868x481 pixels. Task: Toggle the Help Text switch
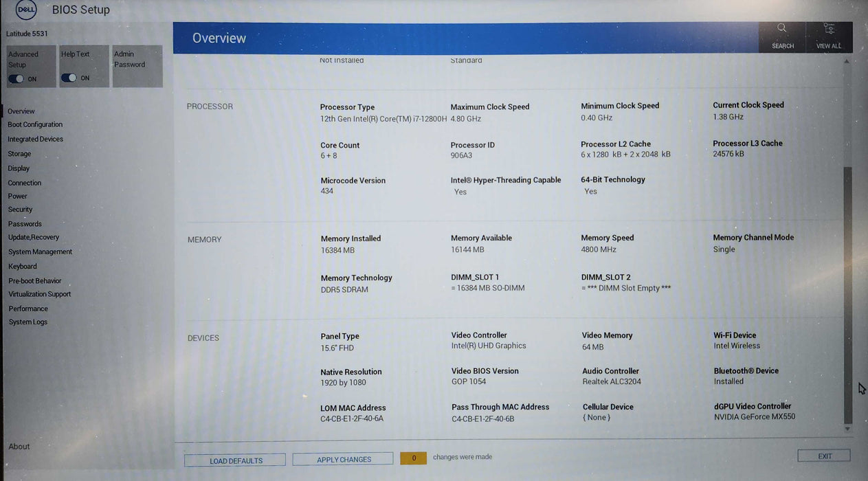pos(69,78)
